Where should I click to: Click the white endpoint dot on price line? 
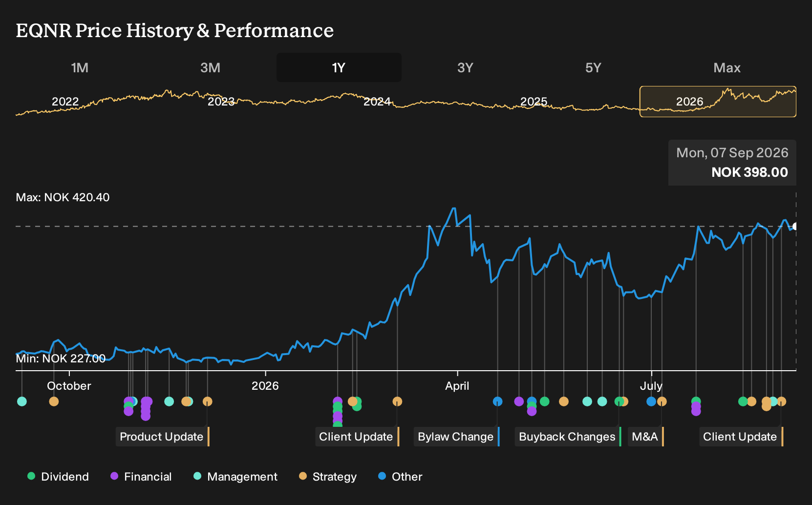(x=795, y=226)
